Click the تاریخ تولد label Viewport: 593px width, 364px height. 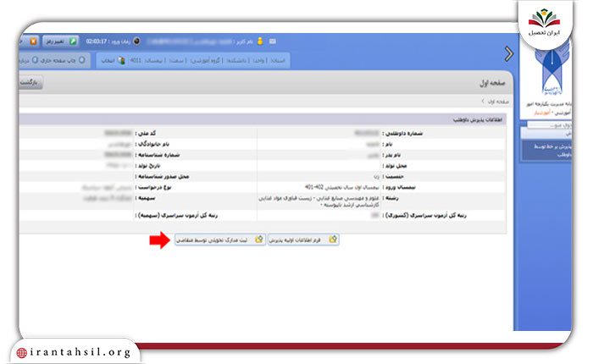click(147, 166)
